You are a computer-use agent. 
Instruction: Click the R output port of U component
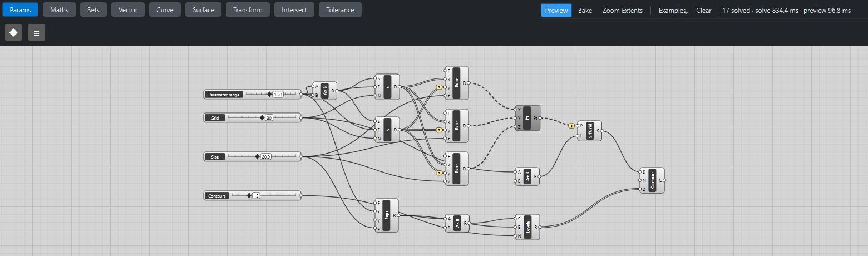pyautogui.click(x=400, y=87)
